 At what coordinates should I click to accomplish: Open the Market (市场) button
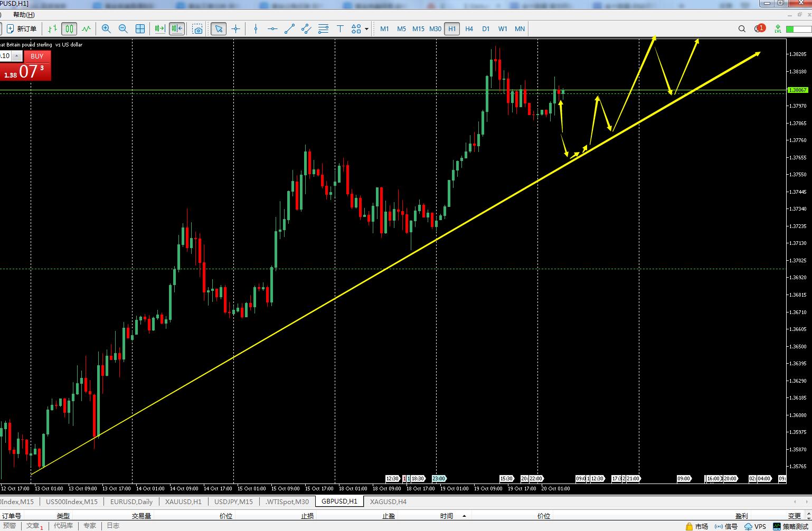pyautogui.click(x=697, y=526)
